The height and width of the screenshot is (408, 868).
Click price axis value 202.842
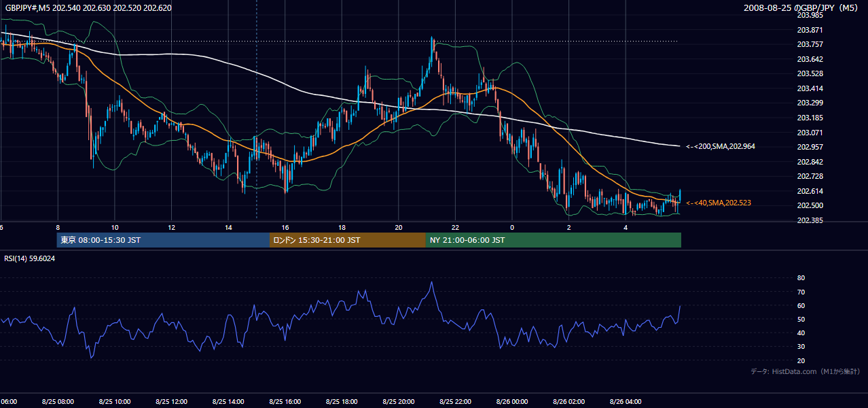(x=810, y=162)
